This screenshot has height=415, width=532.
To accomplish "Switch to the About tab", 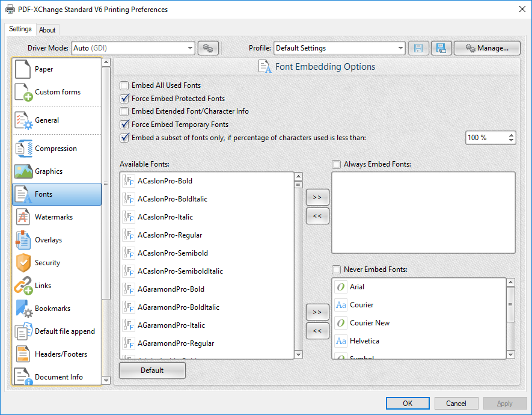I will click(47, 30).
